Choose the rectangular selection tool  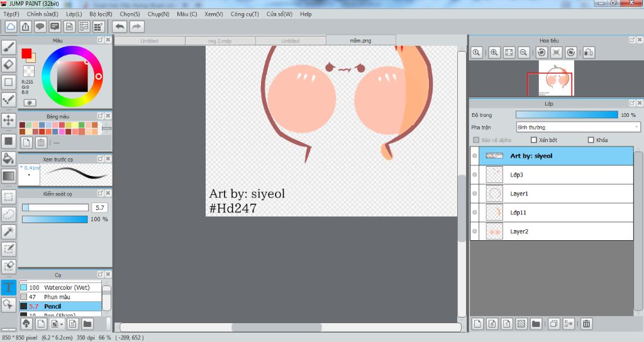[9, 197]
